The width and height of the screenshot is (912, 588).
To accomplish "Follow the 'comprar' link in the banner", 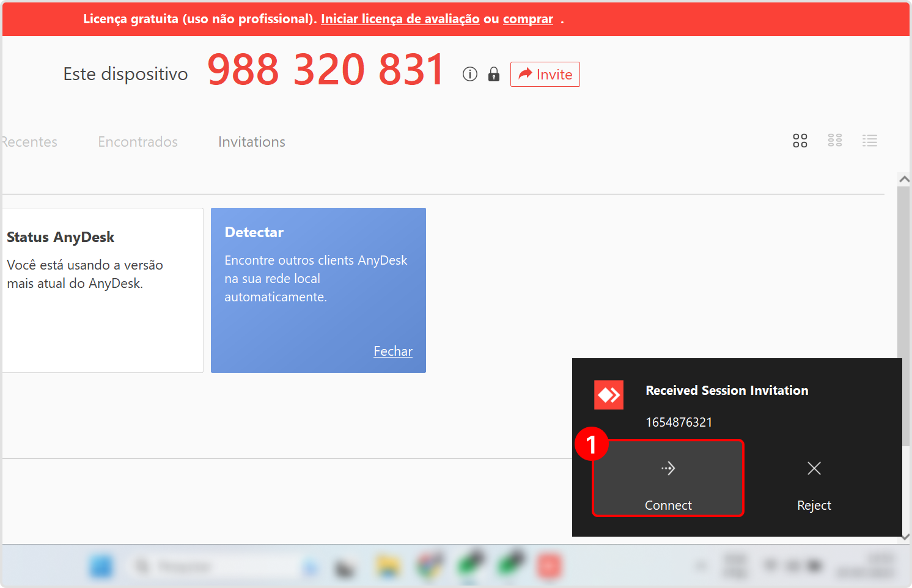I will [528, 19].
